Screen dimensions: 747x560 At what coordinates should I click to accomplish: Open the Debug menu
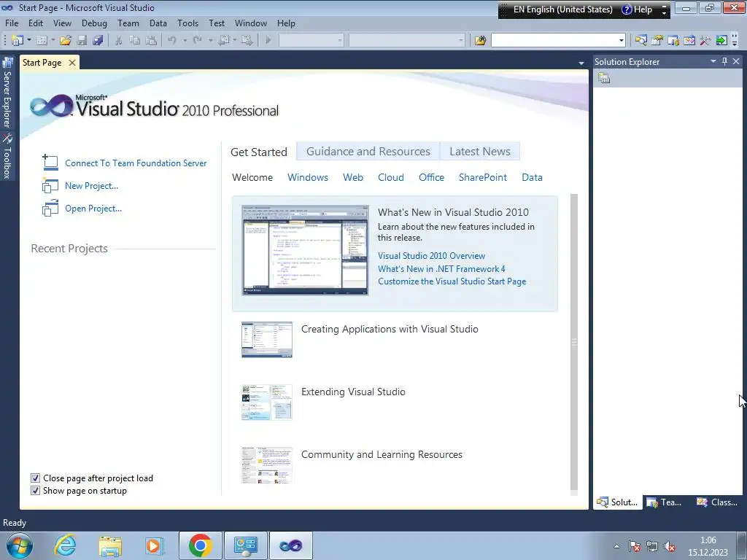point(94,23)
